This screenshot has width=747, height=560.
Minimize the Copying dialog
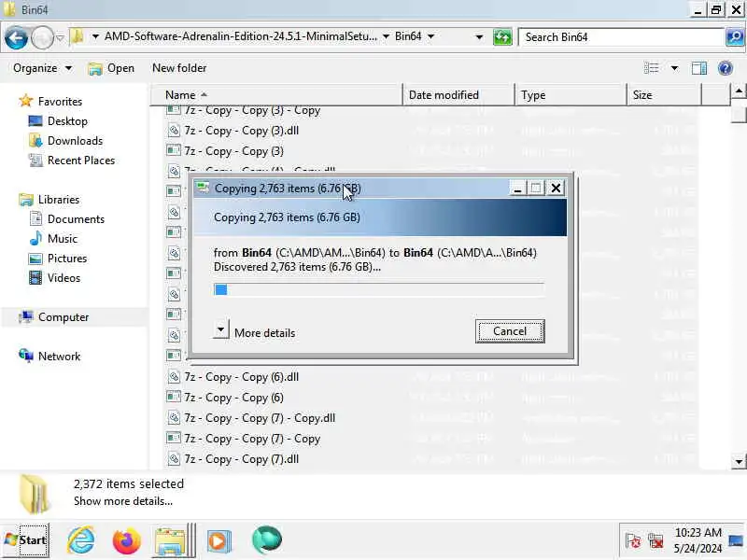[x=517, y=189]
